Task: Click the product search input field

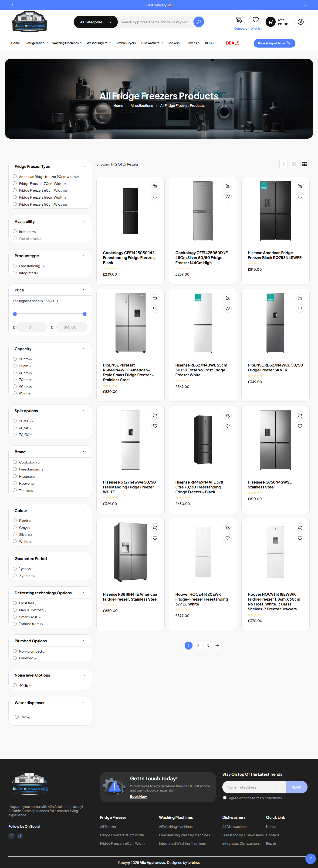Action: tap(155, 22)
